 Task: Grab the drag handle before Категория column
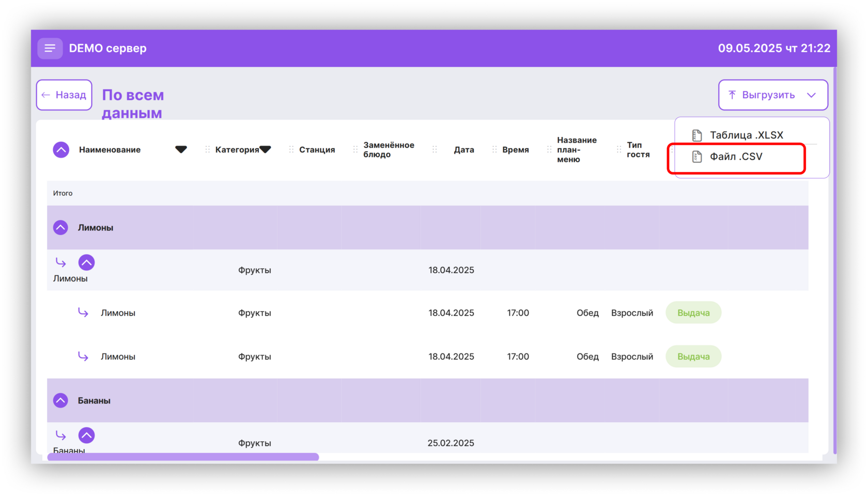[208, 150]
